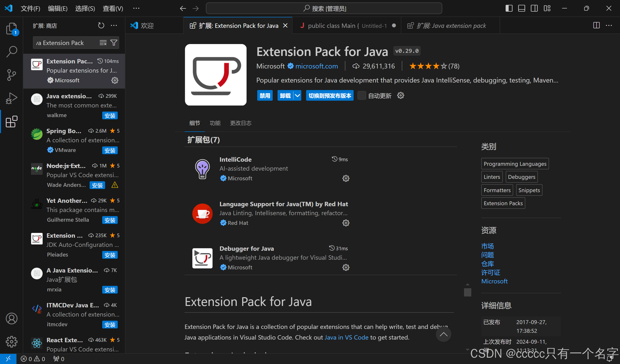Viewport: 620px width, 364px height.
Task: Open the microsoft.com publisher link
Action: coord(316,66)
